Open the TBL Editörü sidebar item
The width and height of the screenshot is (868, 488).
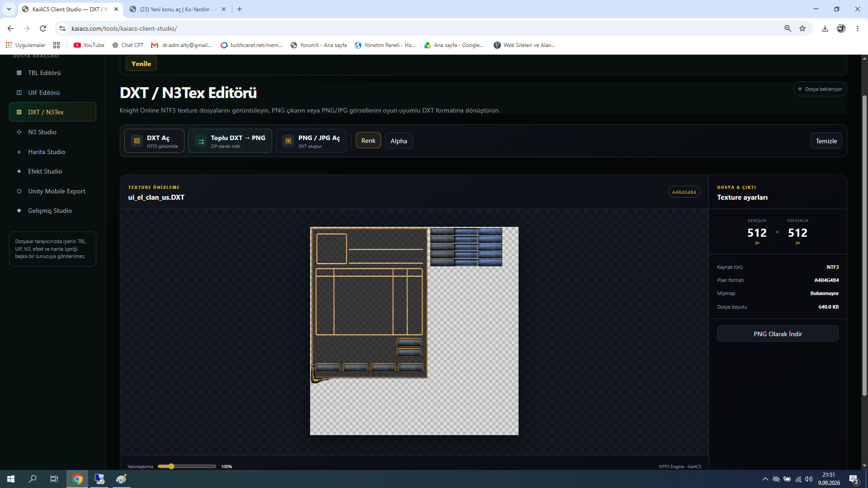(52, 73)
